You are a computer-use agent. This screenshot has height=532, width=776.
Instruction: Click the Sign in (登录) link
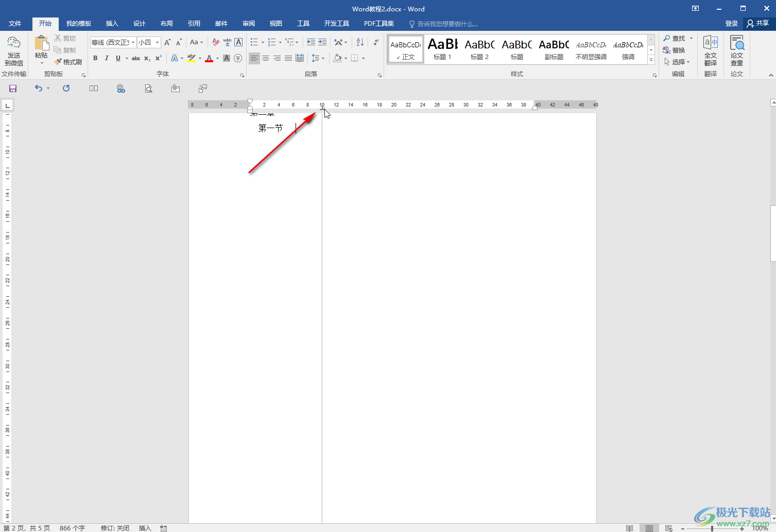[x=731, y=24]
